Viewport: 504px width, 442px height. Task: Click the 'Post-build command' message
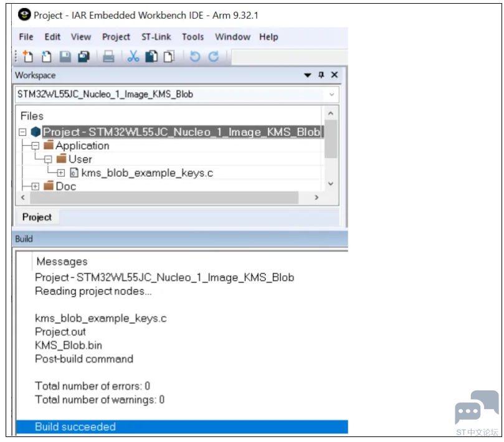point(84,359)
